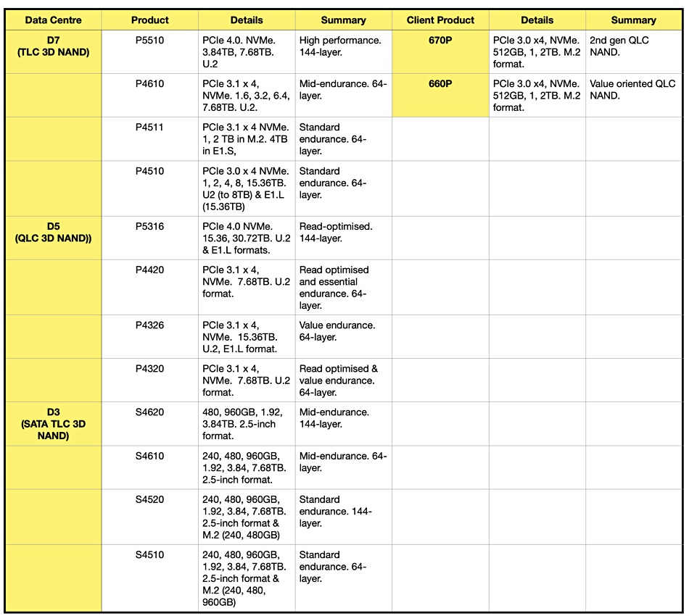Click the "Product" column header

click(150, 20)
